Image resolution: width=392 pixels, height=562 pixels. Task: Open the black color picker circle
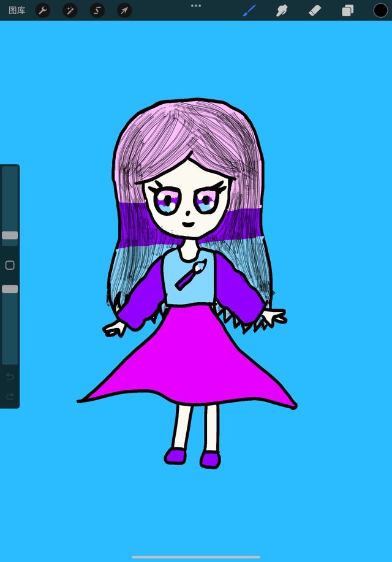380,10
